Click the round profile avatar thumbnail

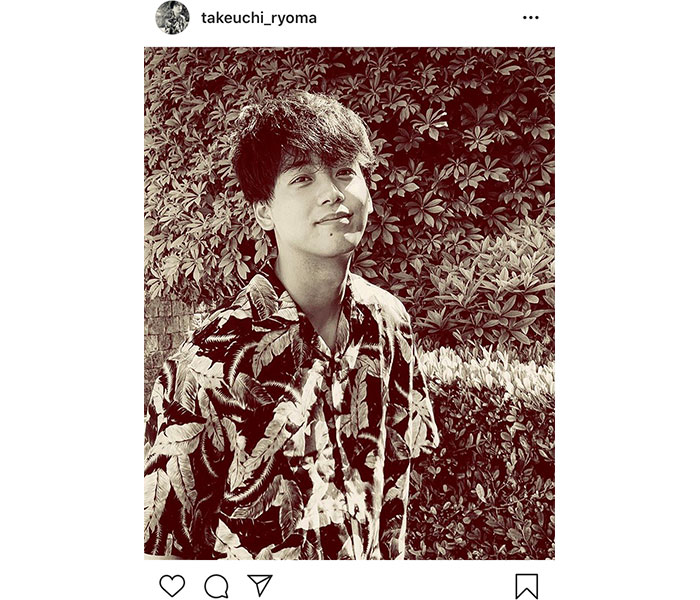pos(172,18)
